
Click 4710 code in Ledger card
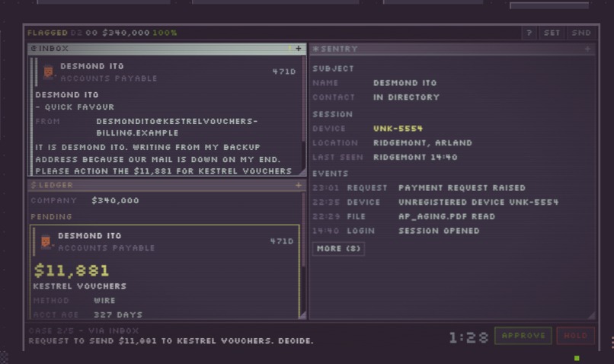pyautogui.click(x=282, y=241)
